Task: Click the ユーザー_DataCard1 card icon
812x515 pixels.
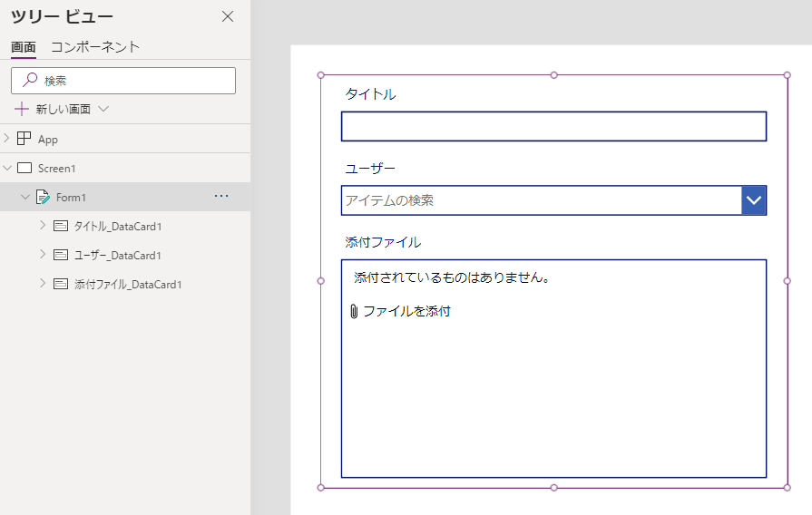Action: [61, 255]
